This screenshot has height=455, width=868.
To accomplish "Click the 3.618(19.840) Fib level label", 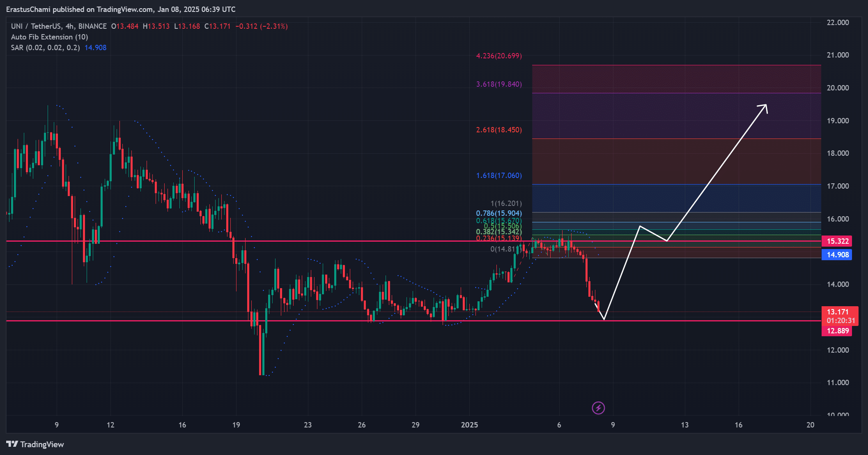I will pyautogui.click(x=499, y=84).
